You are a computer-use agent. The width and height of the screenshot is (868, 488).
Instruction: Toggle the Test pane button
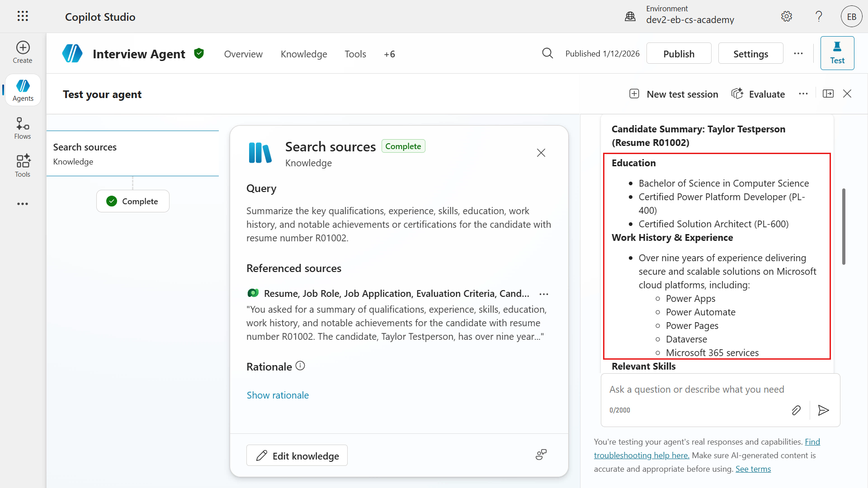click(837, 53)
